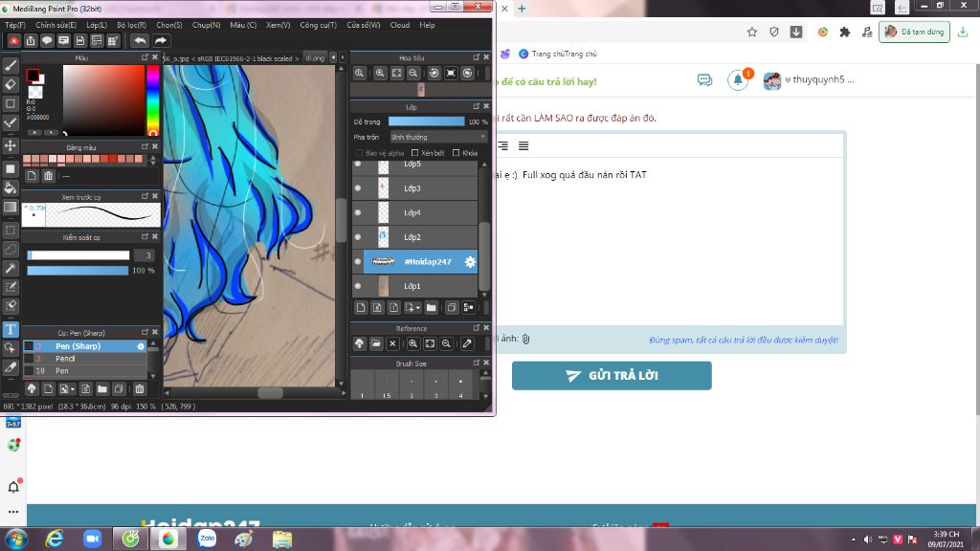This screenshot has height=551, width=980.
Task: Click the Undo arrow button
Action: coord(140,40)
